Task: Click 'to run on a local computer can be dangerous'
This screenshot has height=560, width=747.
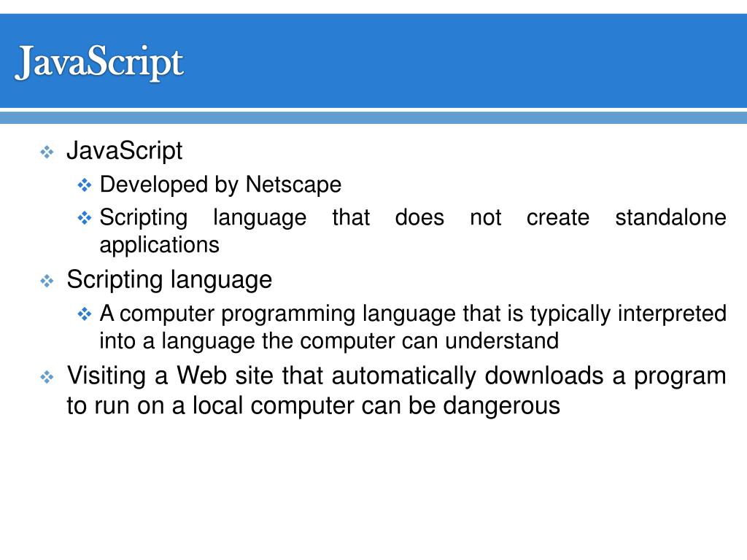Action: pos(313,405)
